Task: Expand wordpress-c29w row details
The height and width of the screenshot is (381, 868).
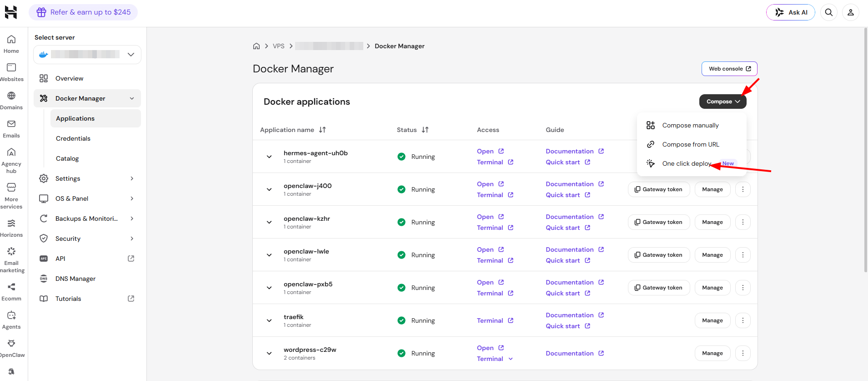Action: pos(269,353)
